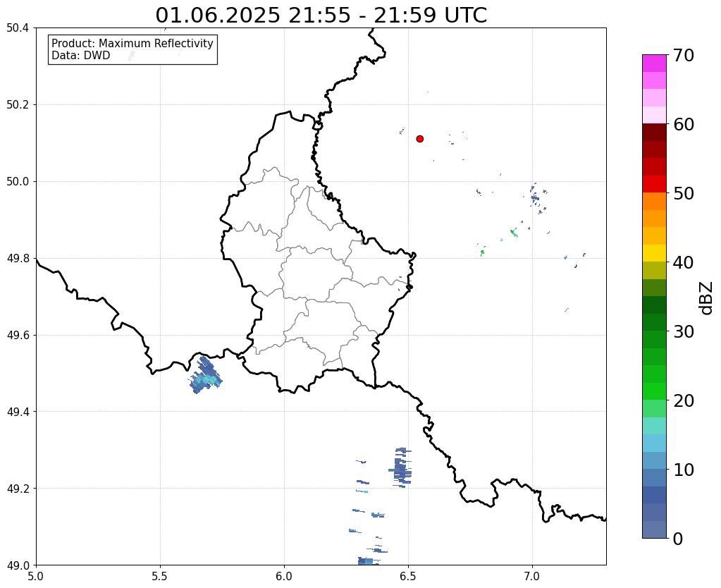Click the 'Data: DWD' legend line
Screen dimensions: 721x588
tap(81, 56)
